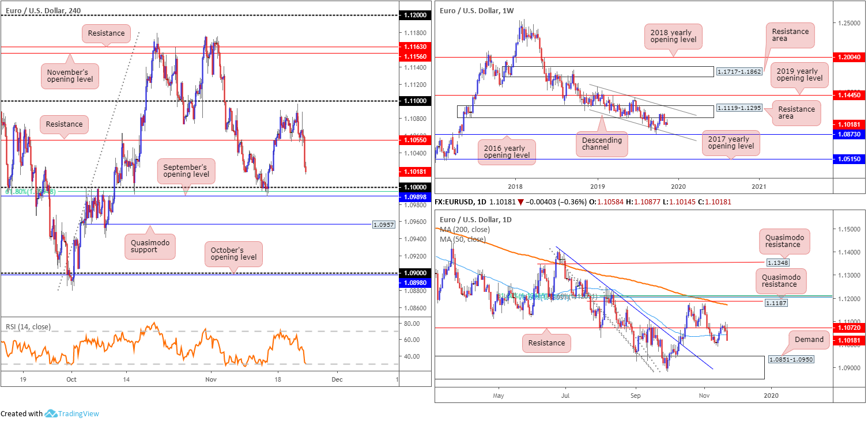Screen dimensions: 868x422
Task: Click the TradingView cloud logo icon
Action: tap(51, 413)
